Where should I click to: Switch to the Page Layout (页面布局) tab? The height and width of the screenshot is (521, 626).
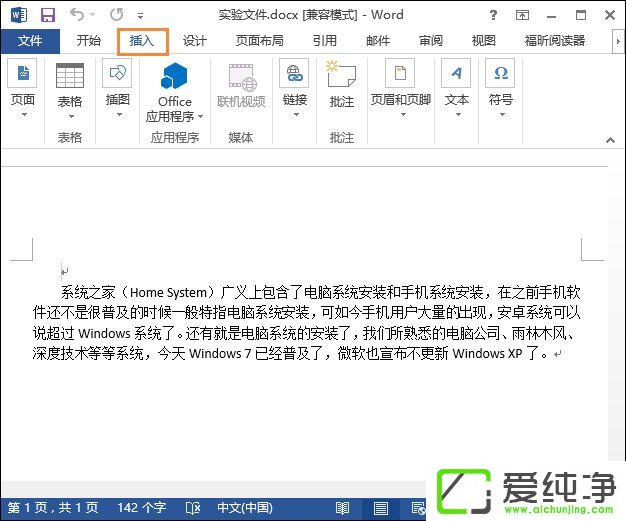point(259,41)
